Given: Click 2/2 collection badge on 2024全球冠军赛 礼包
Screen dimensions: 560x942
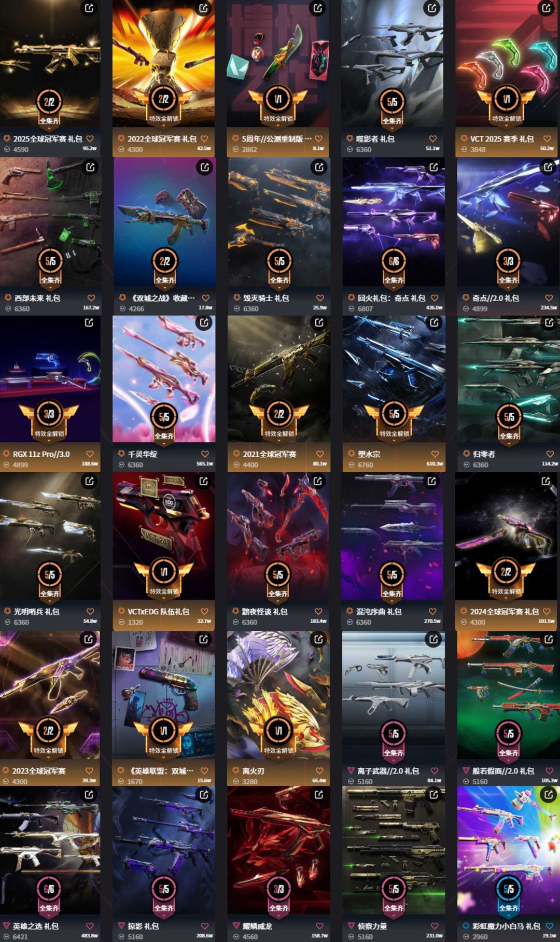Looking at the screenshot, I should pyautogui.click(x=506, y=572).
